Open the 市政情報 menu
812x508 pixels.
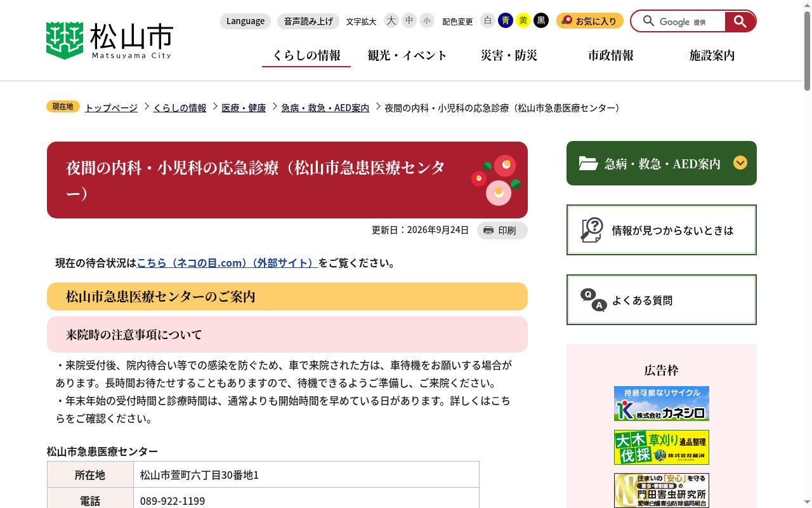point(611,55)
